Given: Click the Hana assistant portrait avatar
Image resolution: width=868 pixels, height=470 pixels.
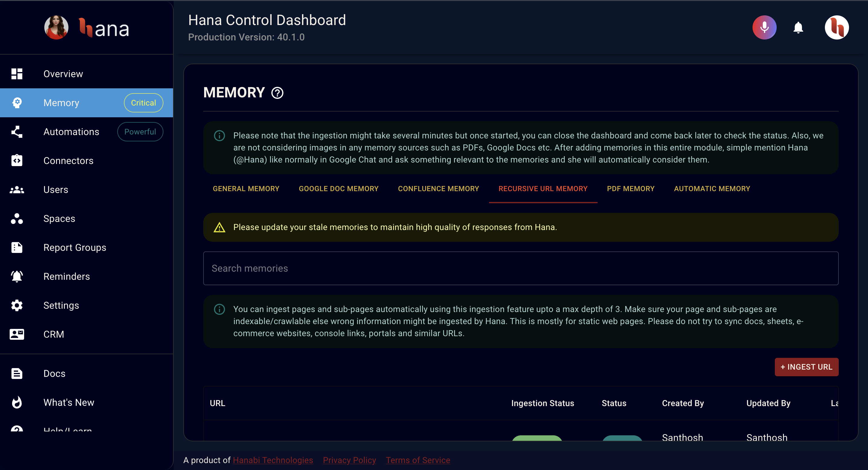Looking at the screenshot, I should [56, 27].
